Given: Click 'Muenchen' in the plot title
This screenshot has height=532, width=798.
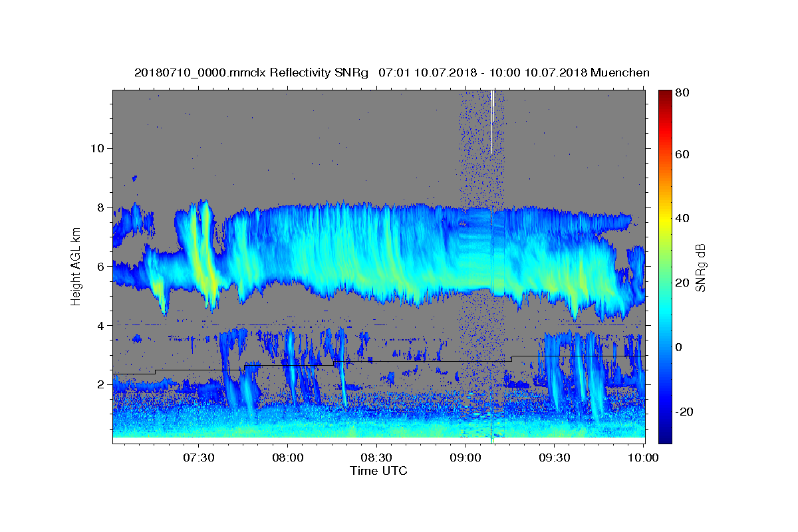Looking at the screenshot, I should point(620,72).
